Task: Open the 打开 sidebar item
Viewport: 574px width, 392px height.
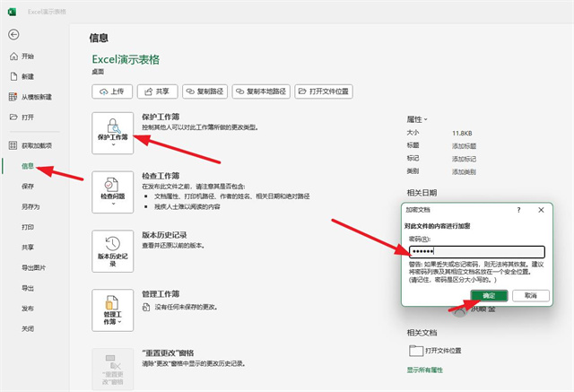Action: pyautogui.click(x=22, y=118)
